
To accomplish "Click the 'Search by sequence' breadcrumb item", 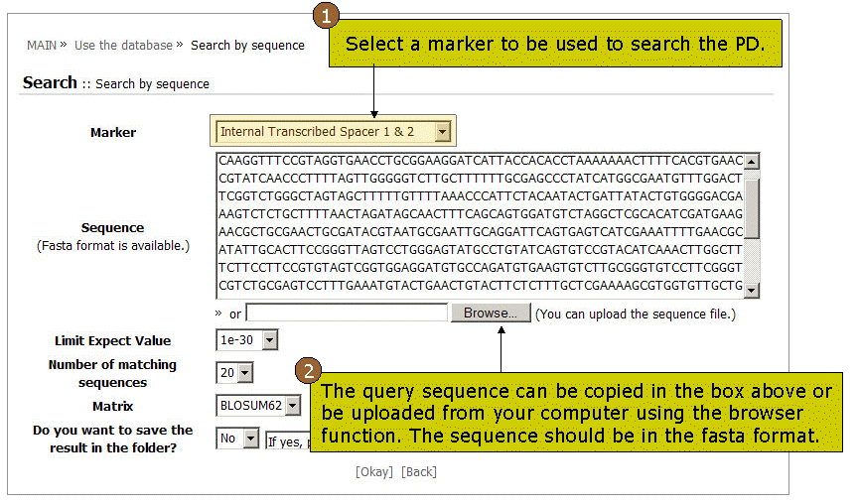I will pyautogui.click(x=247, y=46).
